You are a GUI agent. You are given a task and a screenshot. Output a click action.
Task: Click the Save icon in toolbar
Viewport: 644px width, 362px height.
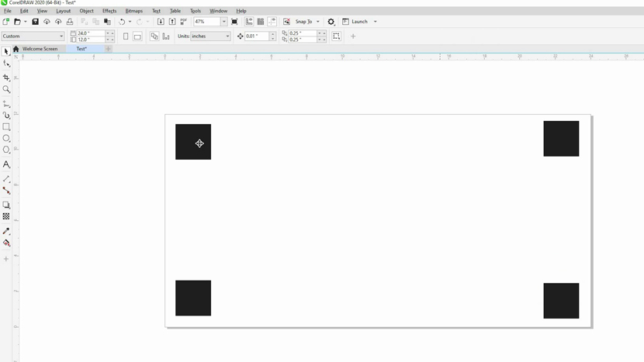35,22
